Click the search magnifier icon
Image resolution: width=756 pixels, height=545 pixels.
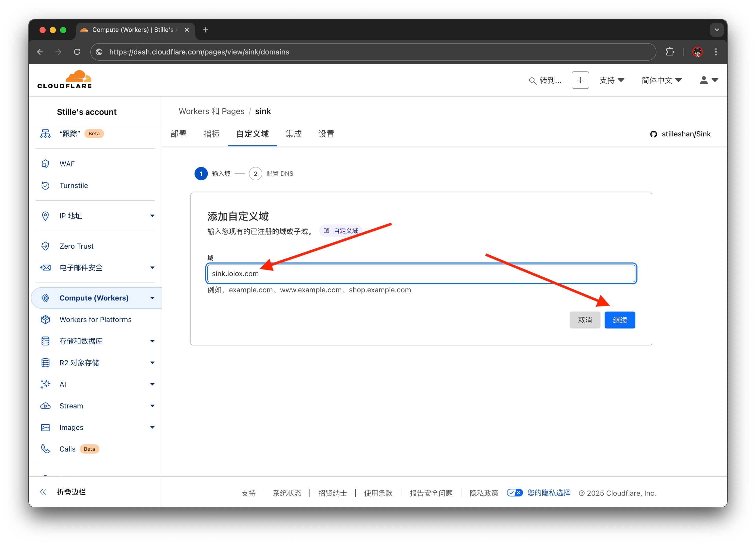[x=533, y=81]
